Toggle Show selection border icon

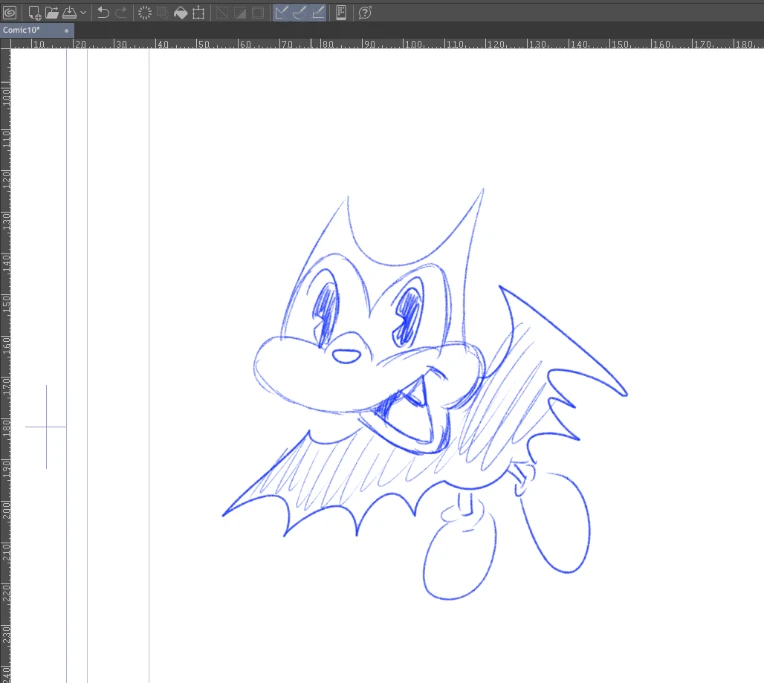pyautogui.click(x=258, y=13)
